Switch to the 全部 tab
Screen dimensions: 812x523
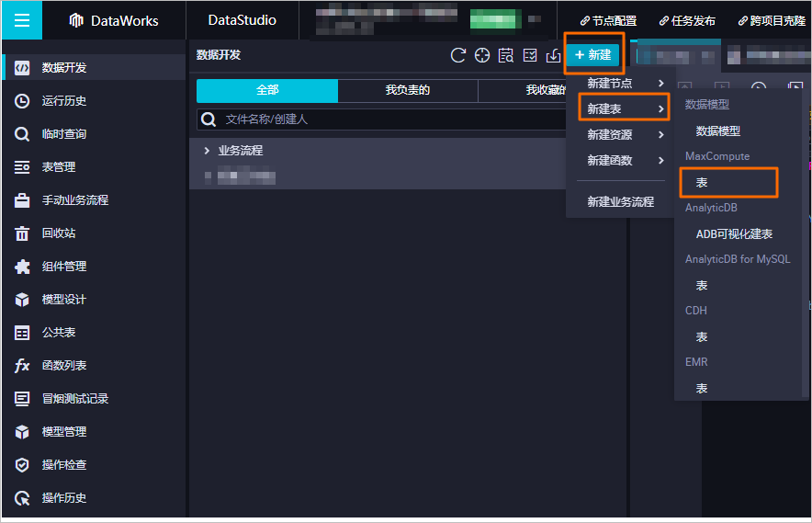[x=267, y=90]
